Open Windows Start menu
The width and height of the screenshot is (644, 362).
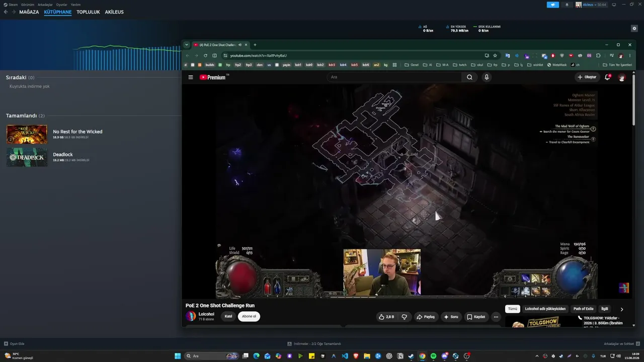point(178,356)
